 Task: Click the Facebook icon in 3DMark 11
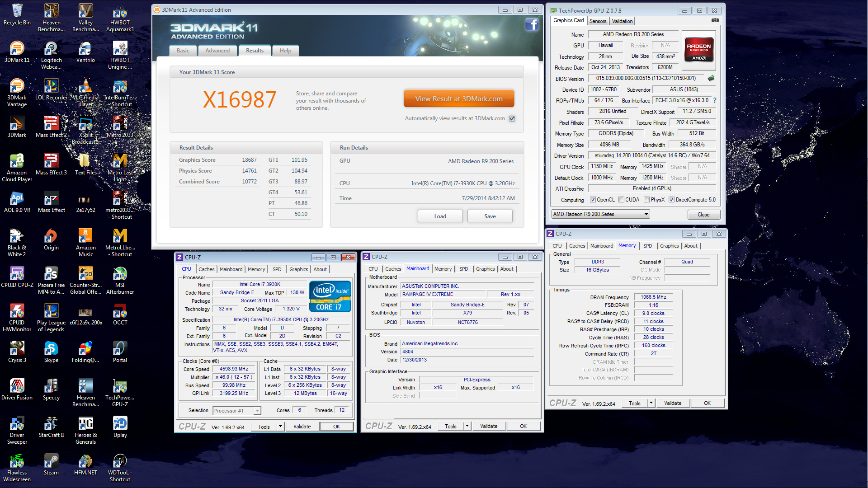click(x=532, y=24)
